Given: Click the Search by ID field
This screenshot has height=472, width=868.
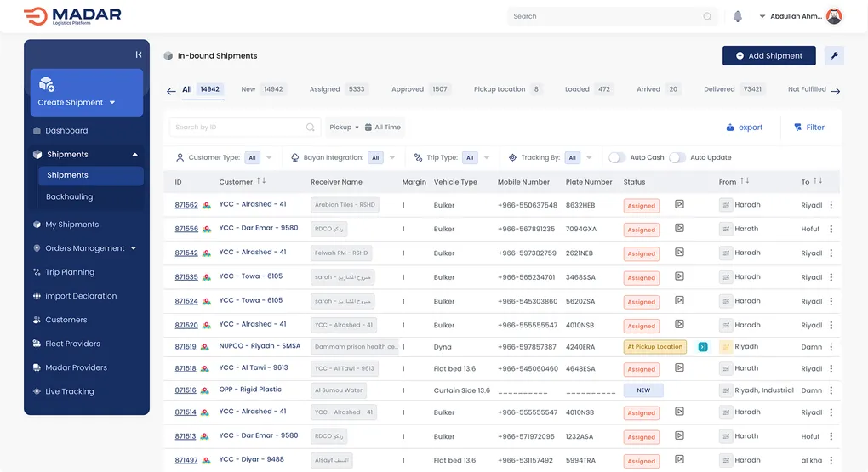Looking at the screenshot, I should click(x=243, y=128).
